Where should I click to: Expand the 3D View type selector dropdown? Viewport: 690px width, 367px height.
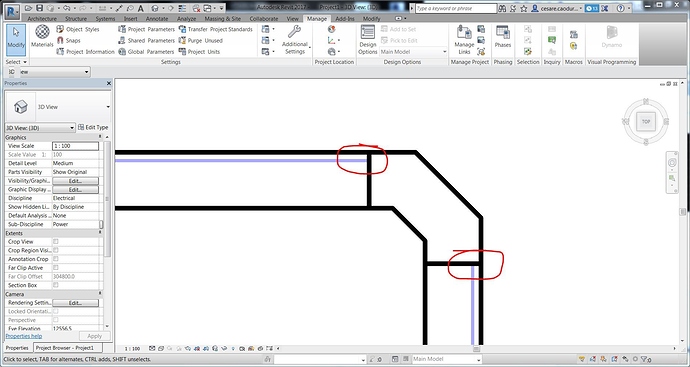(x=58, y=107)
